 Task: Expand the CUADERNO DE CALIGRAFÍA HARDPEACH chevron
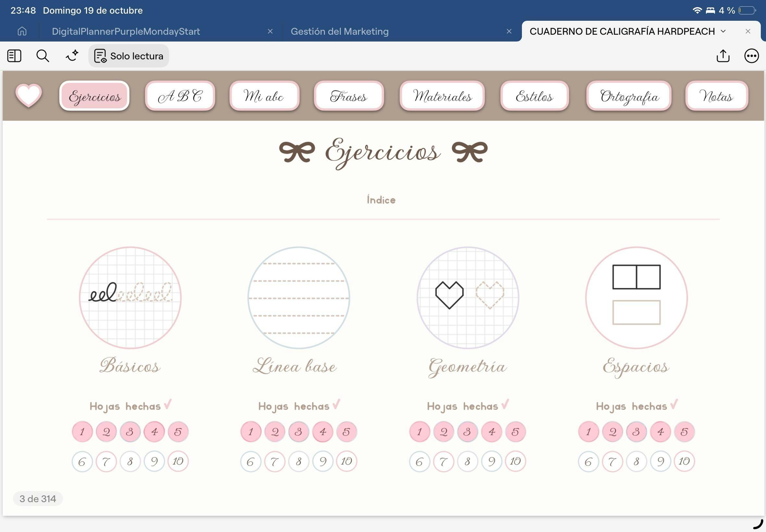[723, 31]
